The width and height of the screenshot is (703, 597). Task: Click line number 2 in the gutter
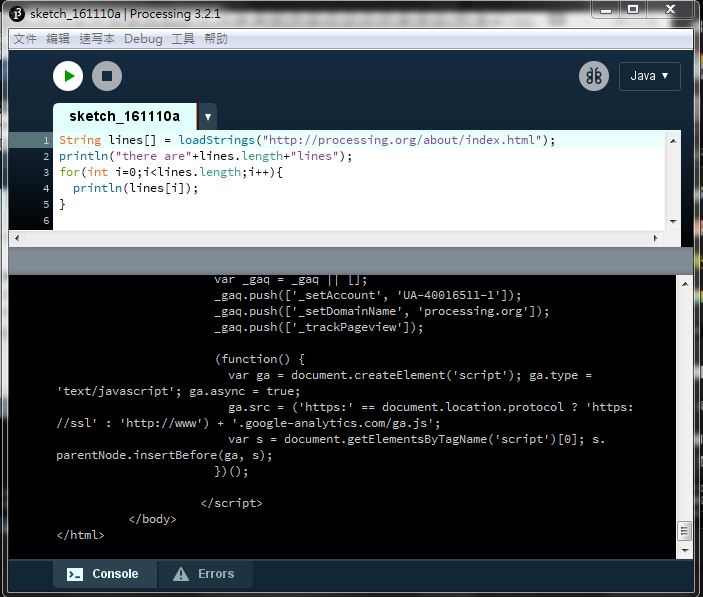[46, 156]
